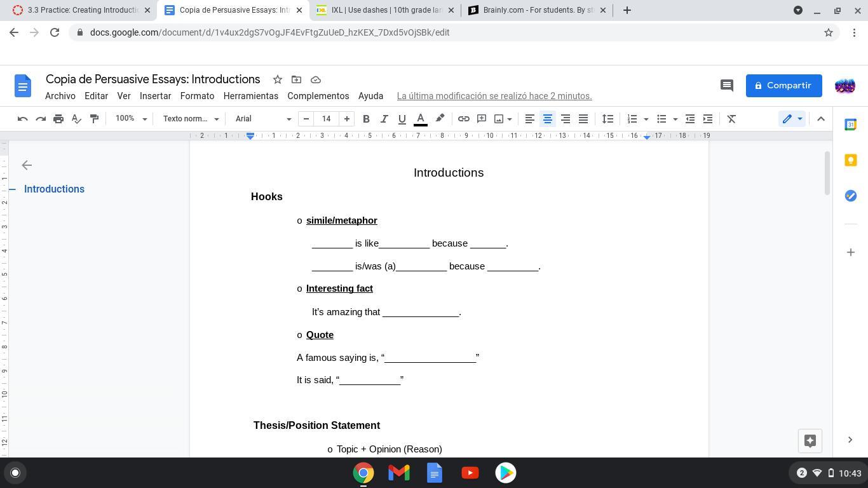Insert a link with chain icon
868x488 pixels.
[464, 119]
